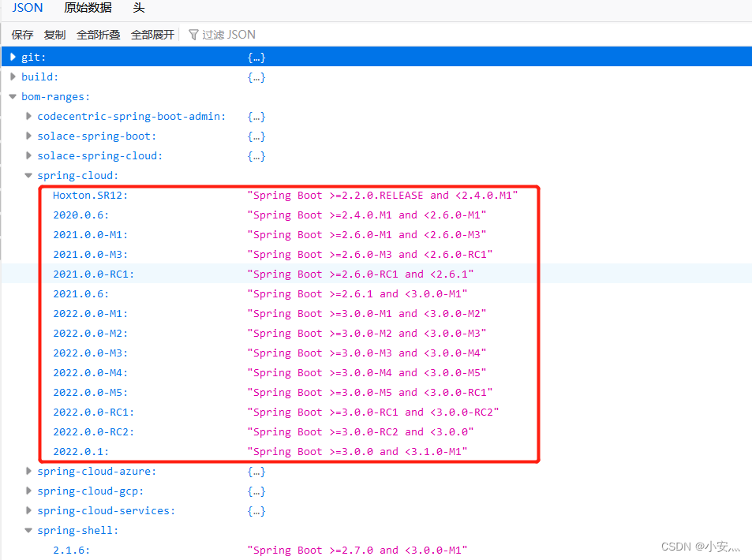Screen dimensions: 752x560
Task: Click value ">=3.0.0-M2 and <3.0.0-M3"
Action: pyautogui.click(x=367, y=333)
